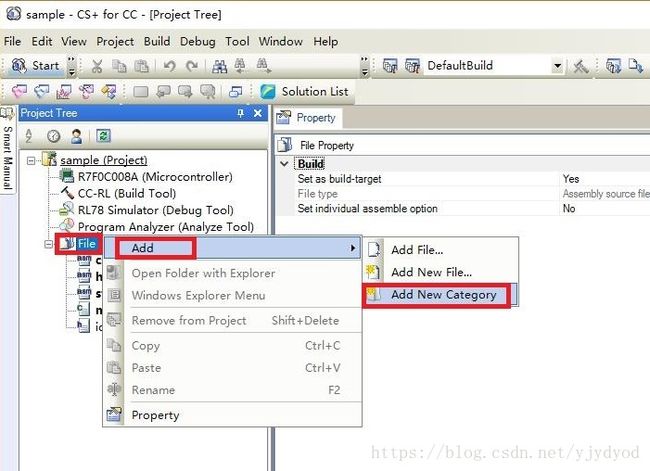Screen dimensions: 650x471
Task: Click Windows Explorer Menu entry
Action: coord(232,296)
